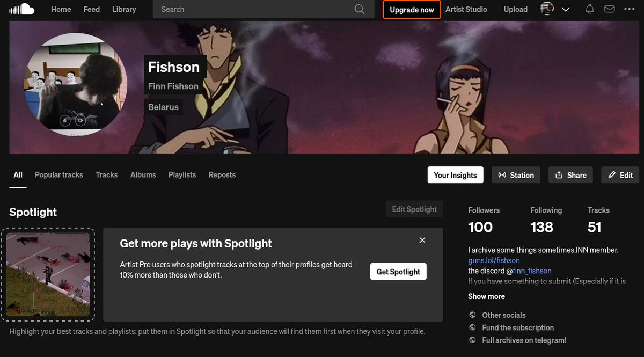Click the Edit profile button
The image size is (644, 357).
point(620,175)
